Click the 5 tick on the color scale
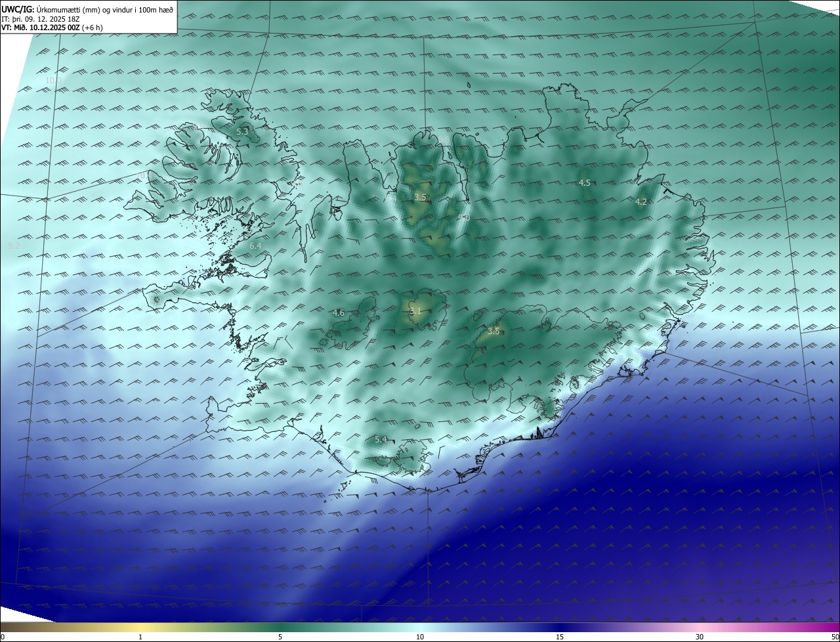 tap(280, 637)
